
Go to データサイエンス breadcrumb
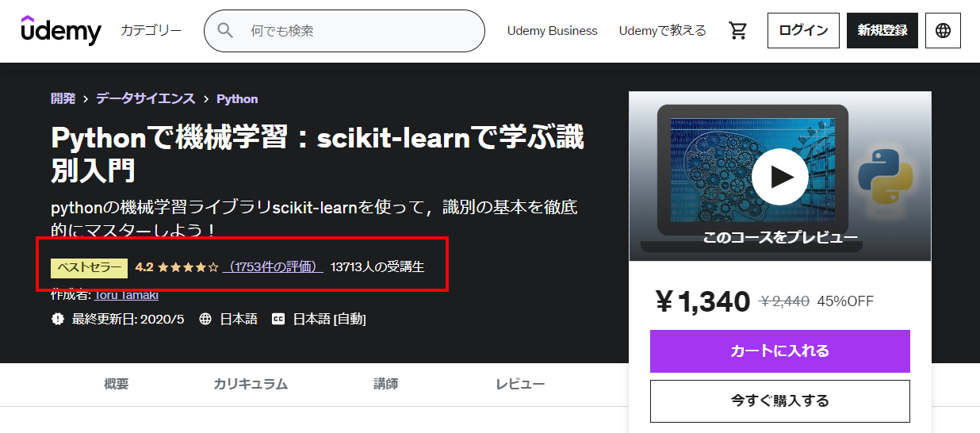click(145, 98)
